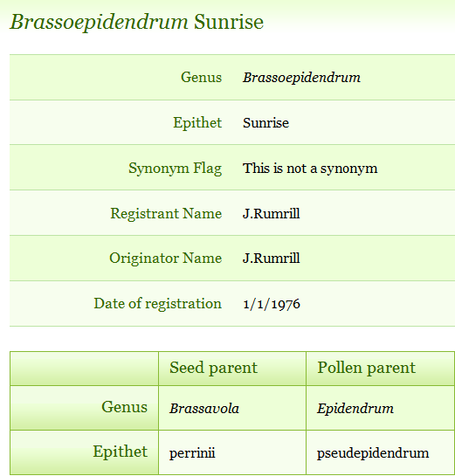Select the Genus value Brassoepidendrum
The height and width of the screenshot is (476, 455).
(301, 78)
